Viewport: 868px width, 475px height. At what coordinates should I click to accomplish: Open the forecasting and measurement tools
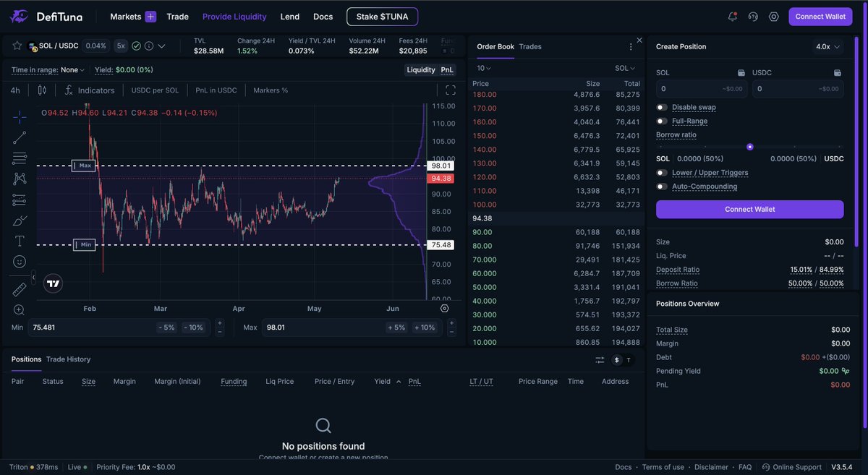pyautogui.click(x=20, y=200)
